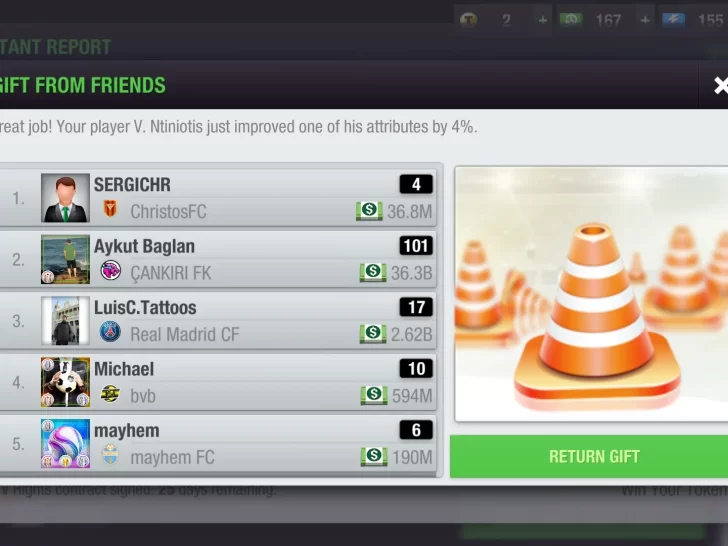Click the training cone gift image
Image resolution: width=728 pixels, height=546 pixels.
coord(592,294)
